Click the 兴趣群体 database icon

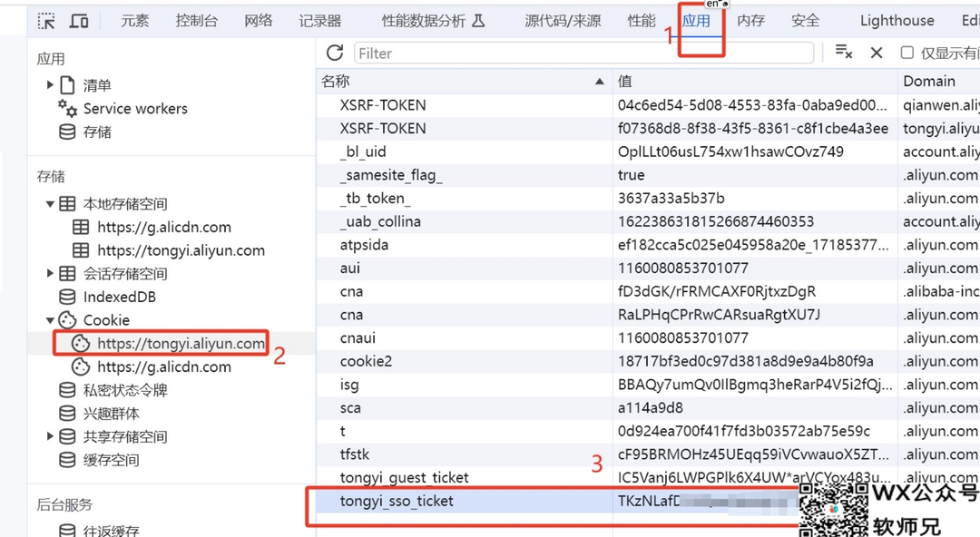(67, 414)
